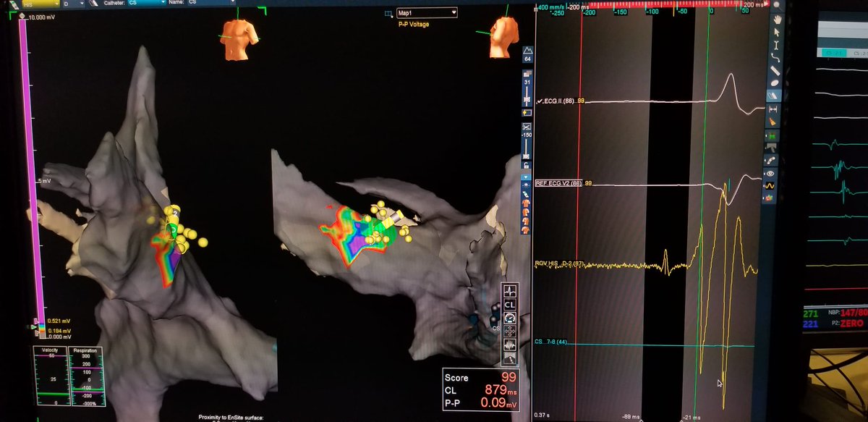868x422 pixels.
Task: Click the gauge dial icon below CL
Action: click(510, 318)
